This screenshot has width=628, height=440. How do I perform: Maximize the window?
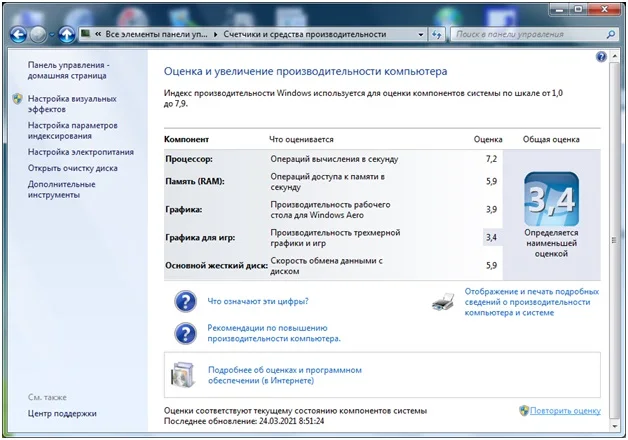pyautogui.click(x=579, y=10)
